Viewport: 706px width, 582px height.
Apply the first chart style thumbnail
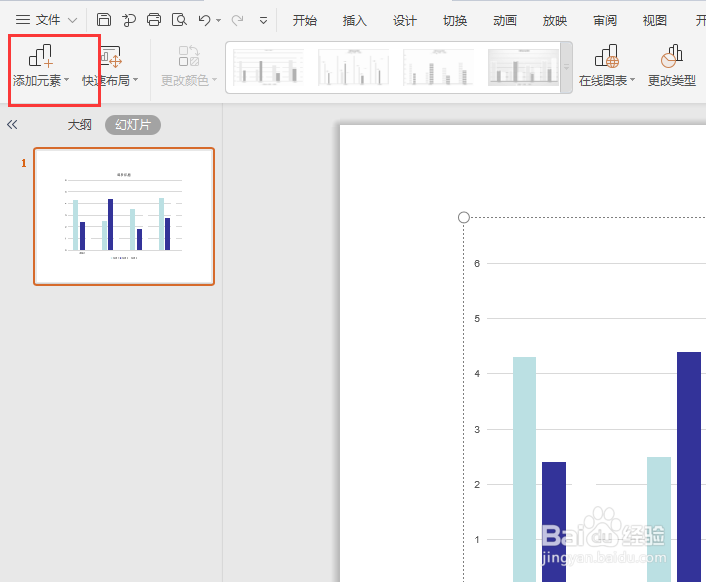268,68
